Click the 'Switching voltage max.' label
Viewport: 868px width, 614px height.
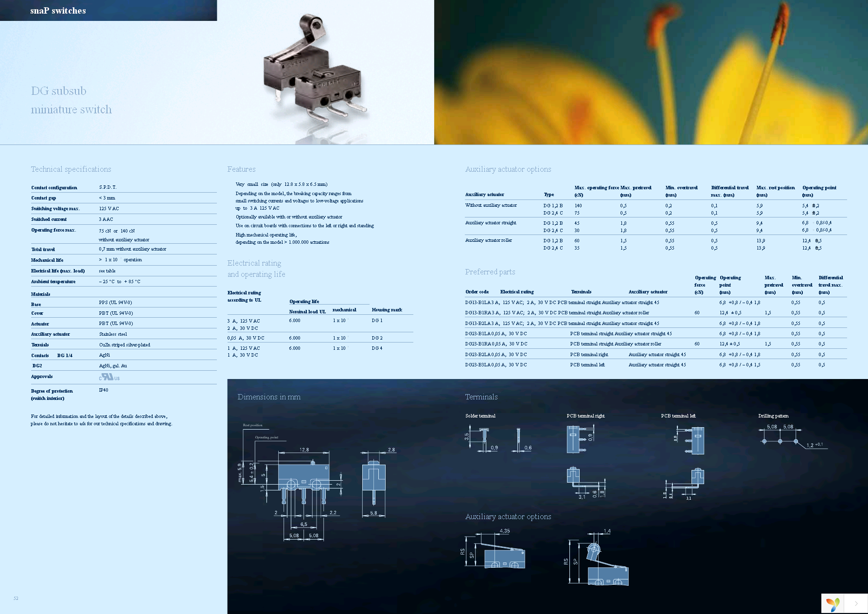[55, 209]
